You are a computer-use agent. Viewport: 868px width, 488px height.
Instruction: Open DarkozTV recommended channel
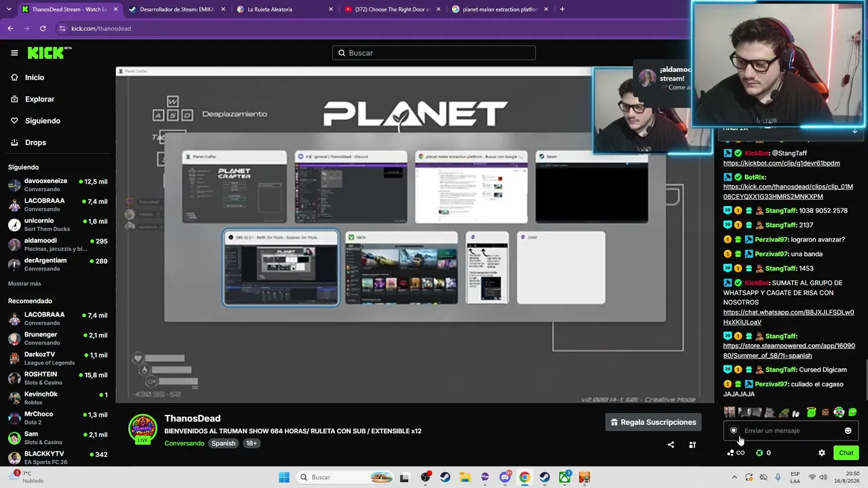pos(57,358)
